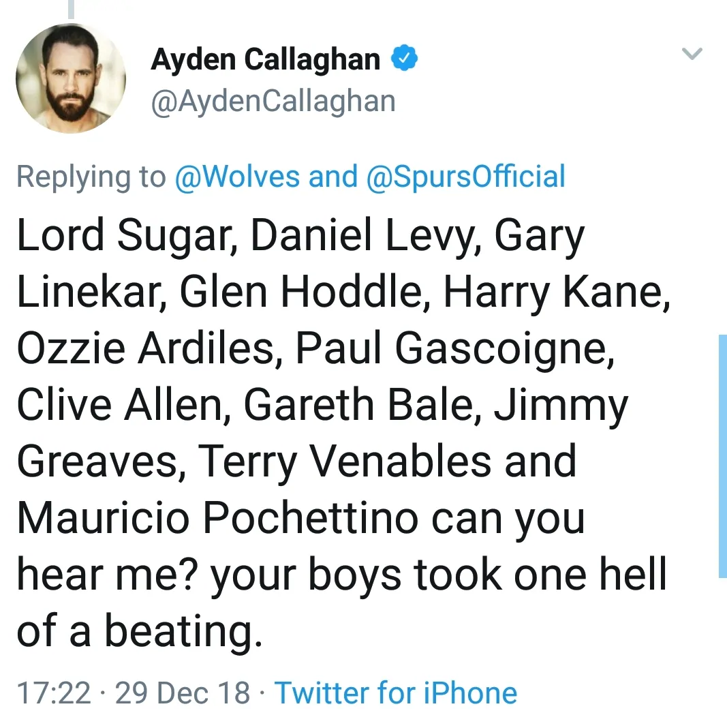Open the tweet options chevron menu
The image size is (727, 728).
point(692,55)
